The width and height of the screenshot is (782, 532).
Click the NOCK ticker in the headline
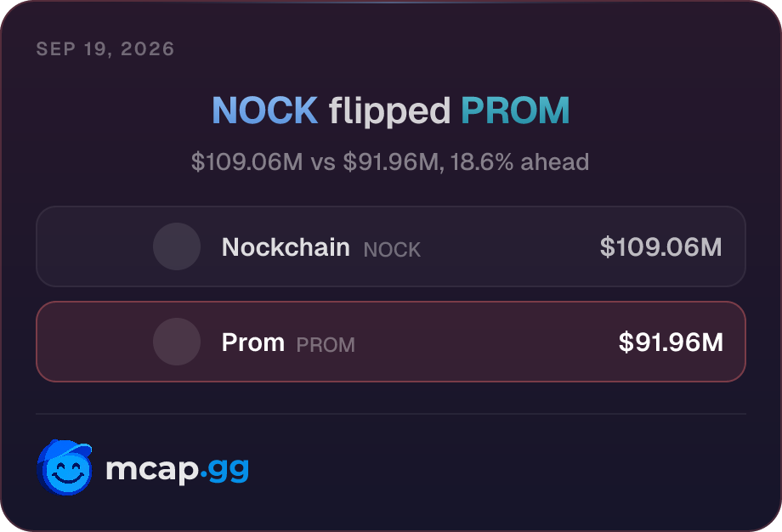[265, 110]
